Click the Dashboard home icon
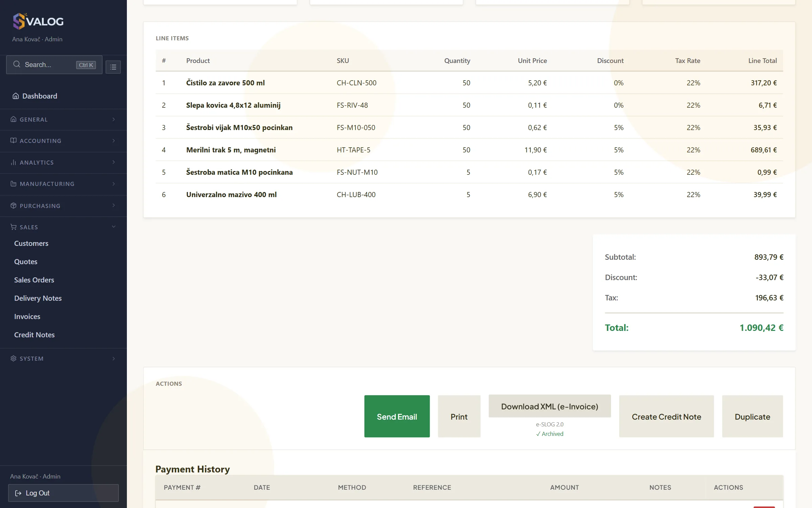The width and height of the screenshot is (812, 508). point(16,96)
